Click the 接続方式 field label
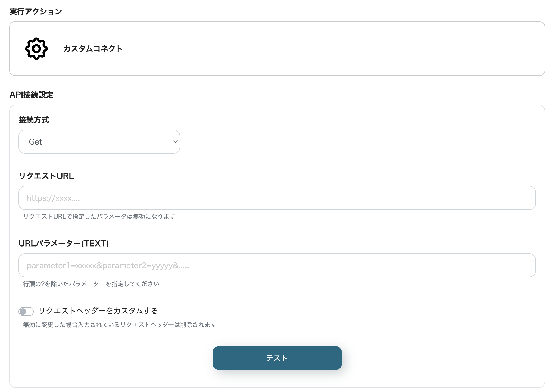Image resolution: width=556 pixels, height=392 pixels. [34, 120]
